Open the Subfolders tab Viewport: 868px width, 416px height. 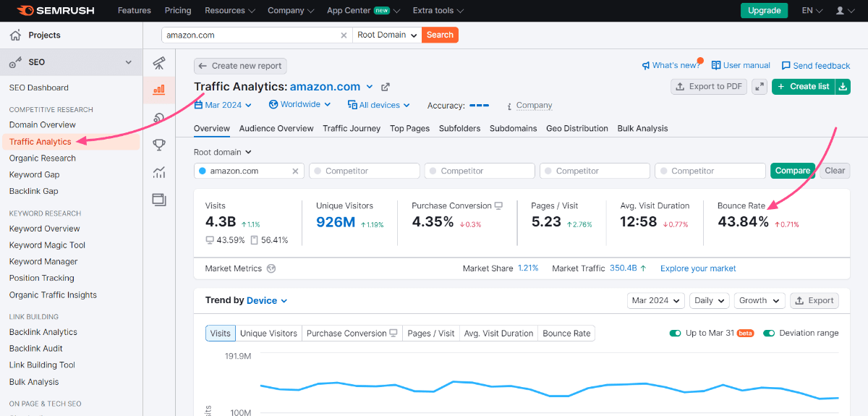click(459, 129)
